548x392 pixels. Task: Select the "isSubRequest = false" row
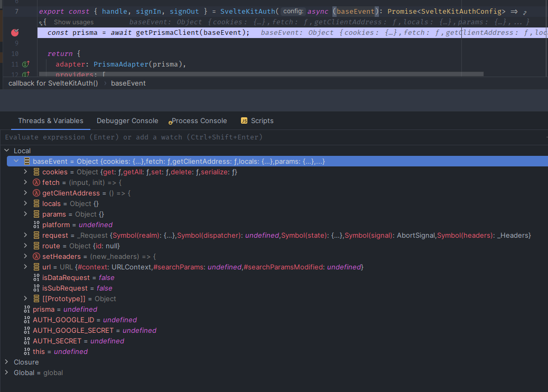pos(274,288)
